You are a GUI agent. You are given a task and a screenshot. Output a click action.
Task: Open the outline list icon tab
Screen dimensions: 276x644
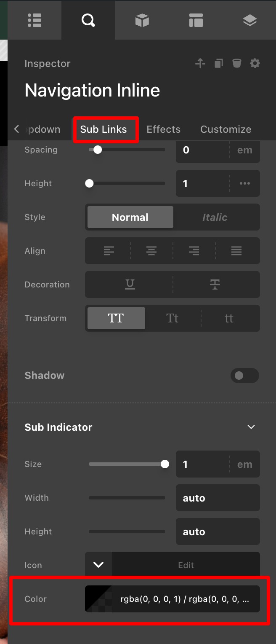[34, 20]
